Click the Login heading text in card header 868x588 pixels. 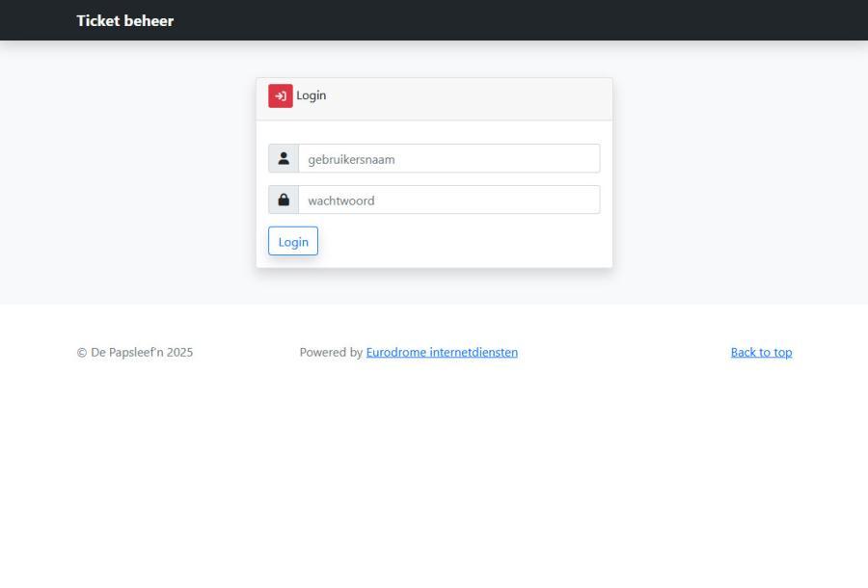(x=312, y=96)
